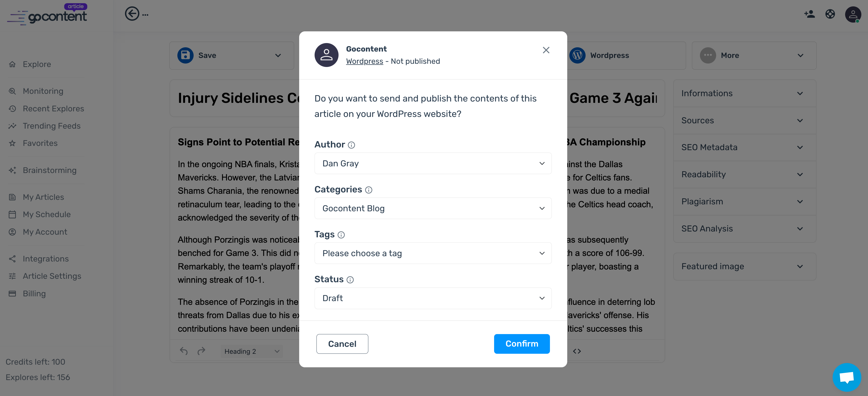
Task: Follow the Wordpress link in dialog header
Action: tap(364, 61)
